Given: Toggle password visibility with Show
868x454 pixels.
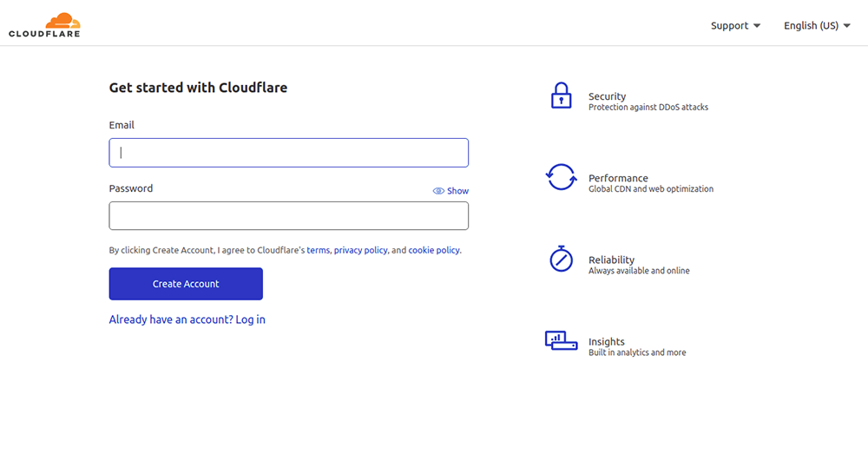Looking at the screenshot, I should tap(450, 191).
